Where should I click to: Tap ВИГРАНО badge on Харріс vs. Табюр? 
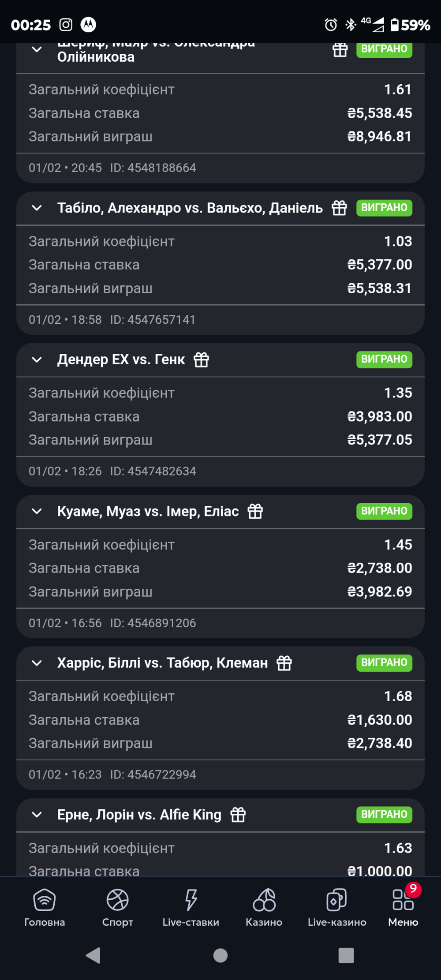384,663
